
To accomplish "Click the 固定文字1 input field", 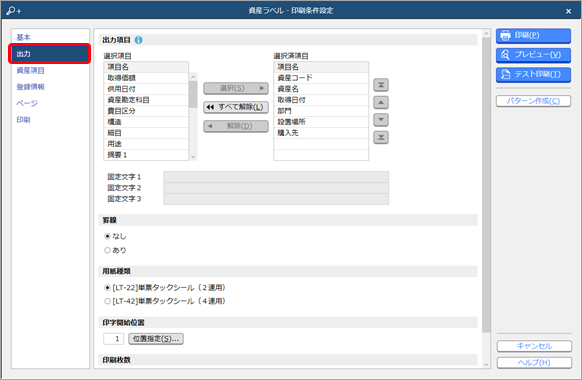I will tap(276, 177).
